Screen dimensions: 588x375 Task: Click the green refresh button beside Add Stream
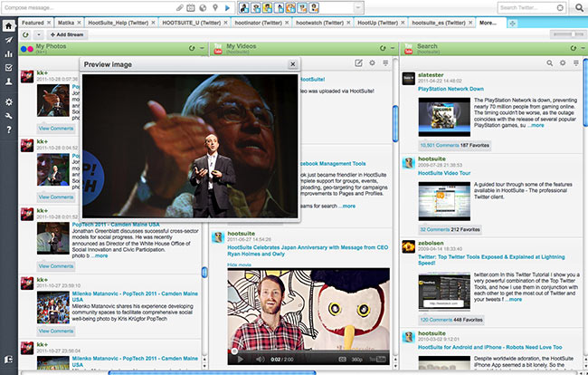(25, 35)
